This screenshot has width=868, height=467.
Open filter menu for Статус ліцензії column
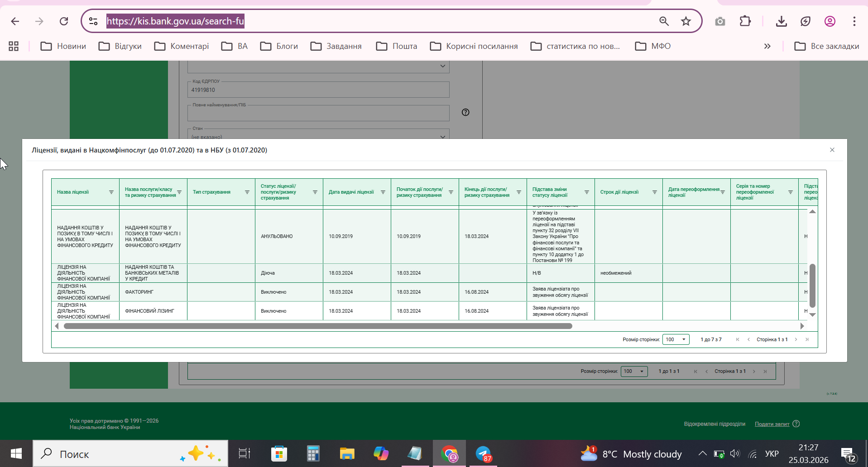click(315, 192)
